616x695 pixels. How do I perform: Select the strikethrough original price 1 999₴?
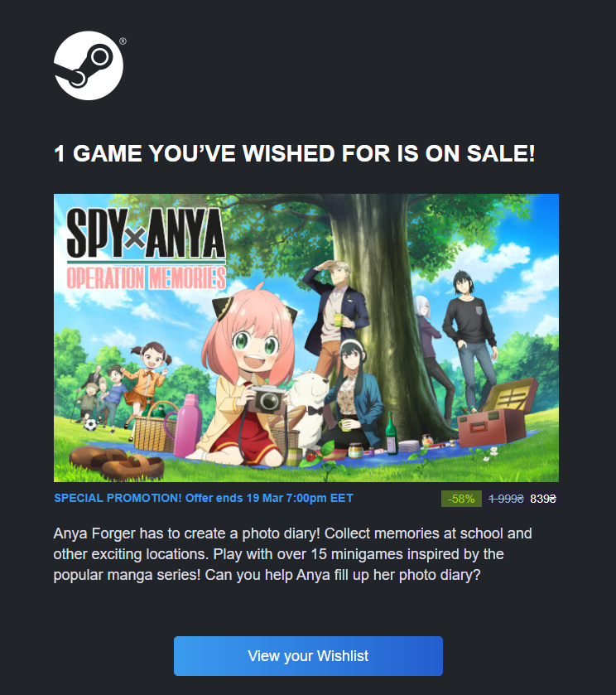pos(506,499)
